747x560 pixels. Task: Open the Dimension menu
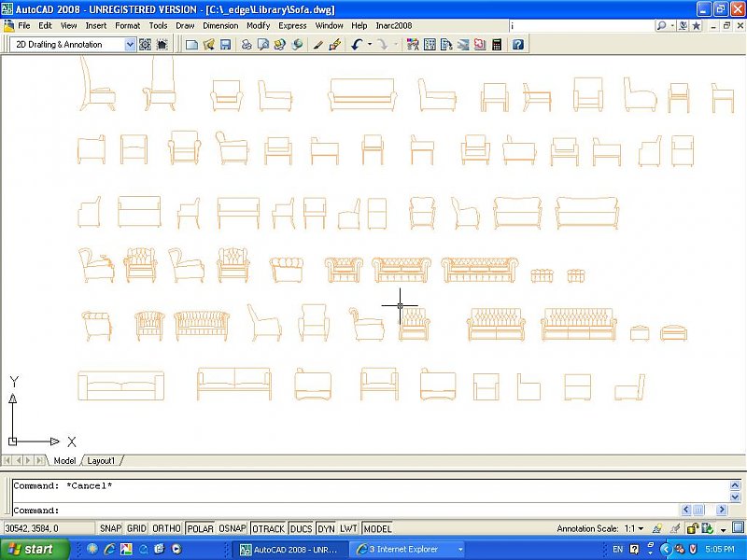[x=220, y=26]
